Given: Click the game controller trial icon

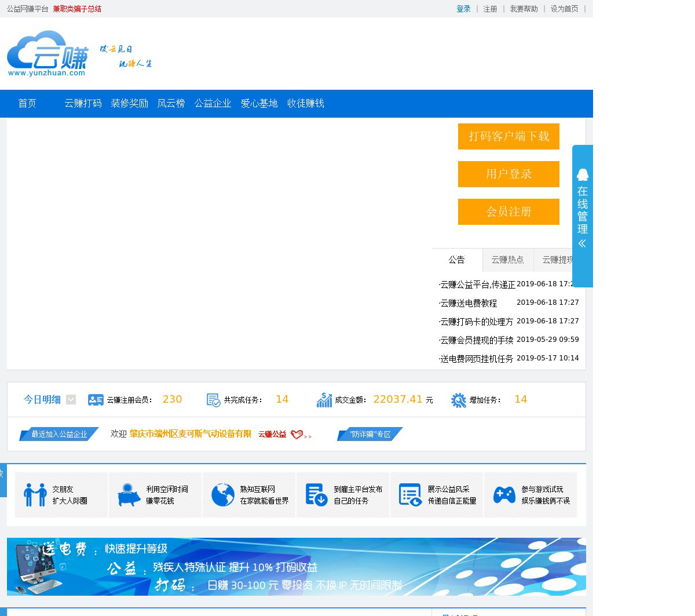Looking at the screenshot, I should coord(504,495).
